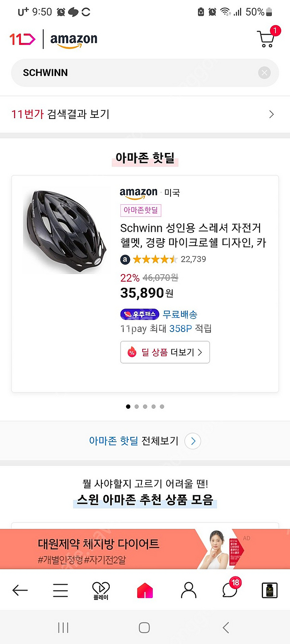
Task: Go back with bottom bar arrow
Action: [20, 590]
